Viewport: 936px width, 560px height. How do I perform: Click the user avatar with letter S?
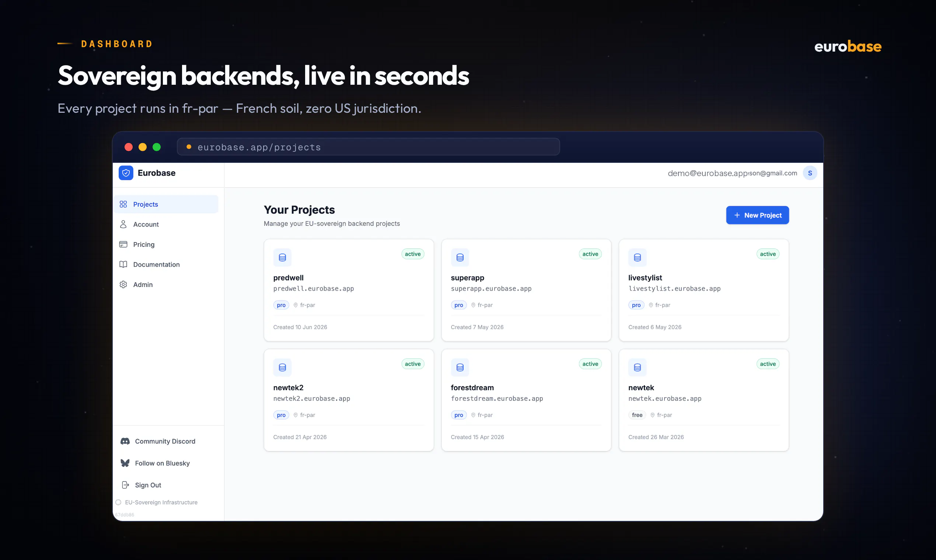click(x=810, y=173)
